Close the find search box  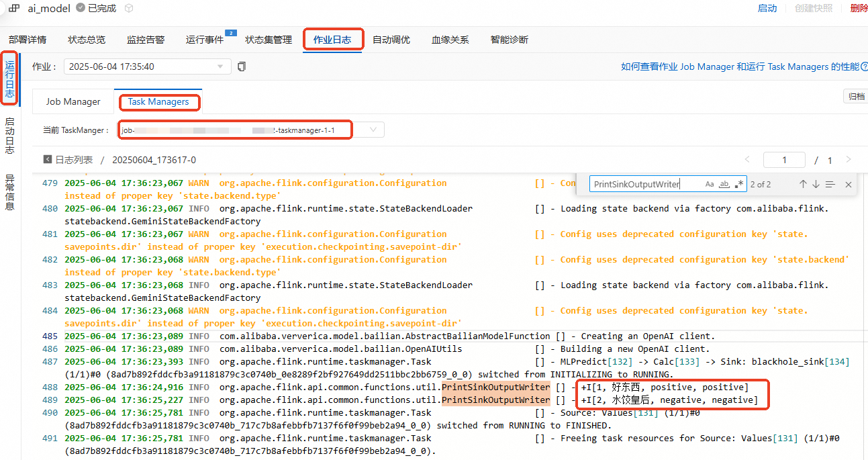[x=849, y=184]
